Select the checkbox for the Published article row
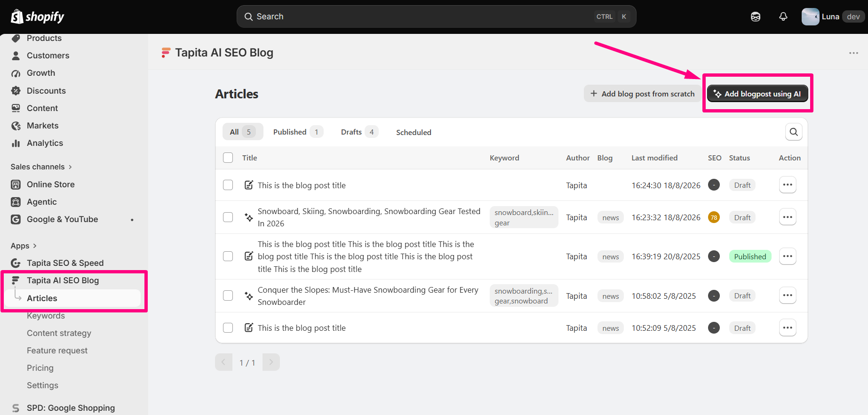Screen dimensions: 868x415 [228, 256]
